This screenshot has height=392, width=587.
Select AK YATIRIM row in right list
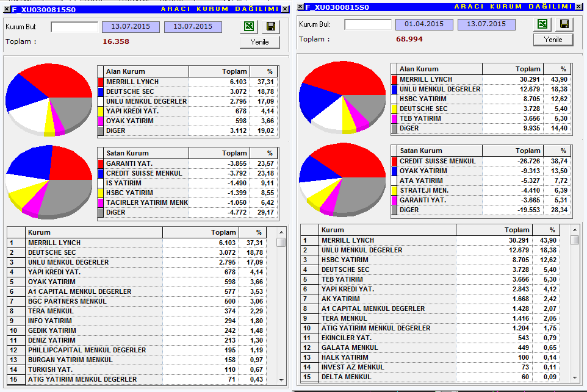(x=430, y=299)
